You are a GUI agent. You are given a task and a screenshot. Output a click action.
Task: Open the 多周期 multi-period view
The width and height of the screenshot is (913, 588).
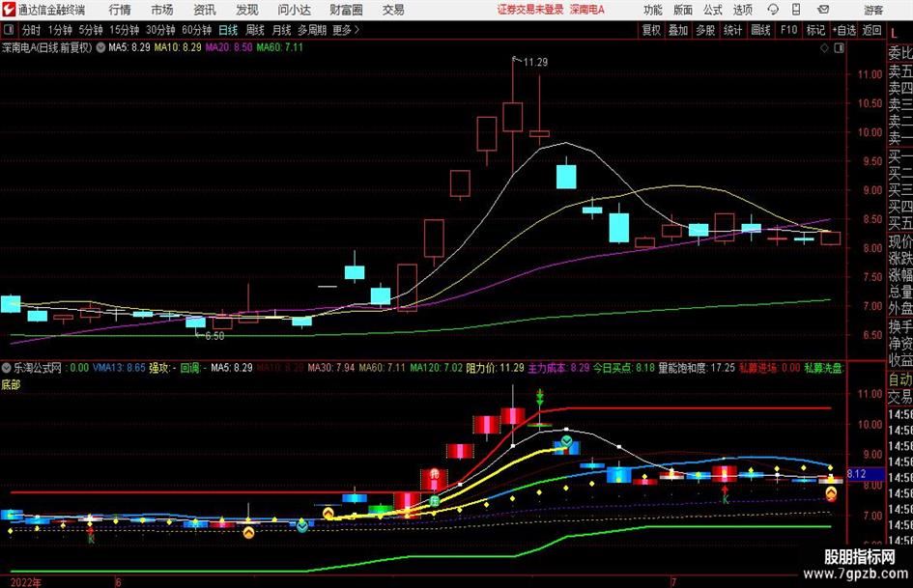coord(312,30)
